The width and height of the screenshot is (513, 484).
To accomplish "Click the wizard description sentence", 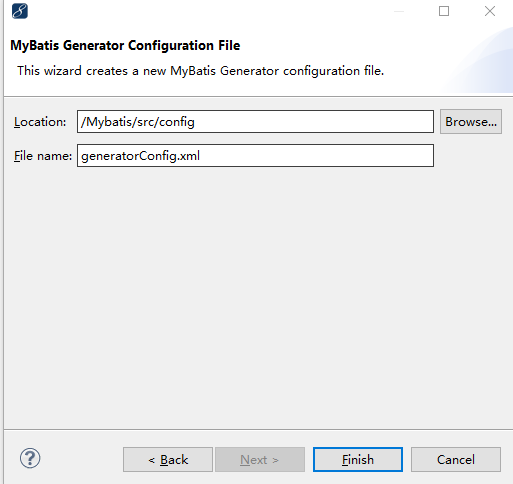I will [201, 71].
